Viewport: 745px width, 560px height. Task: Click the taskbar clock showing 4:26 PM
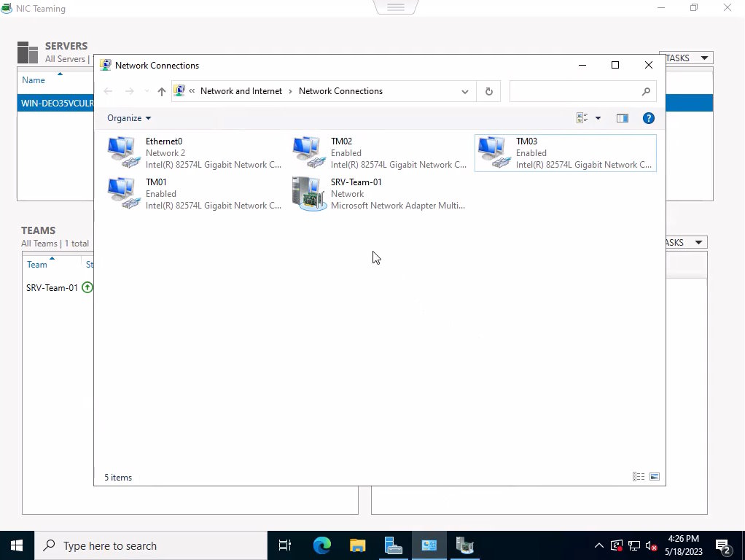coord(683,545)
